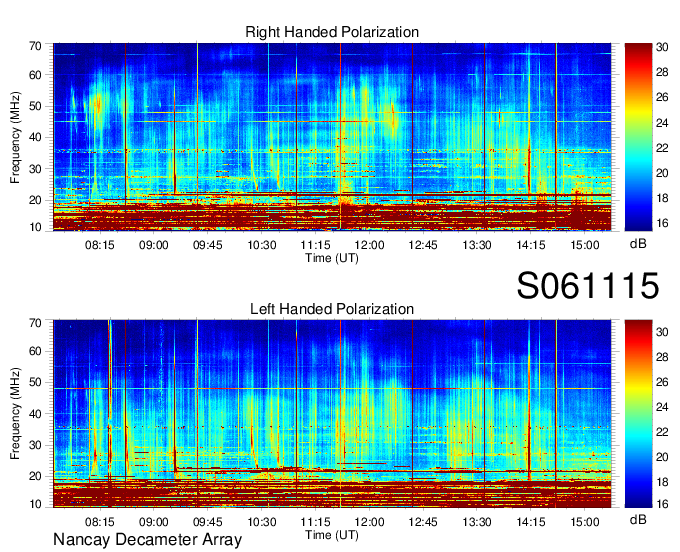Click 16 dB tick on Right Handed colorbar

coord(662,223)
